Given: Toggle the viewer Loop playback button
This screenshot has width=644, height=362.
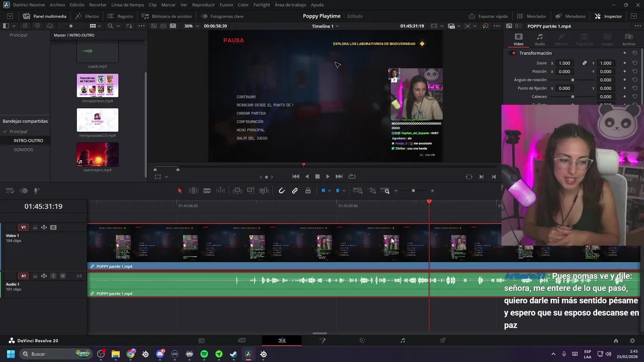Looking at the screenshot, I should [352, 176].
